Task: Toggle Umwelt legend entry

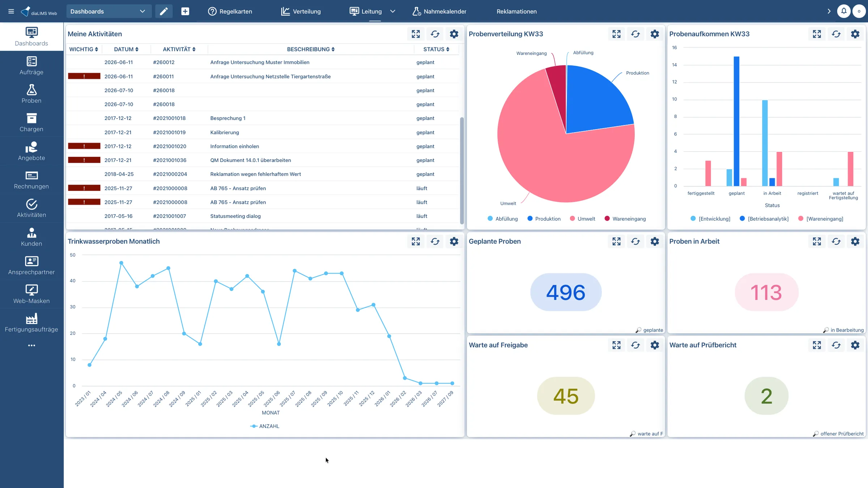Action: coord(582,219)
